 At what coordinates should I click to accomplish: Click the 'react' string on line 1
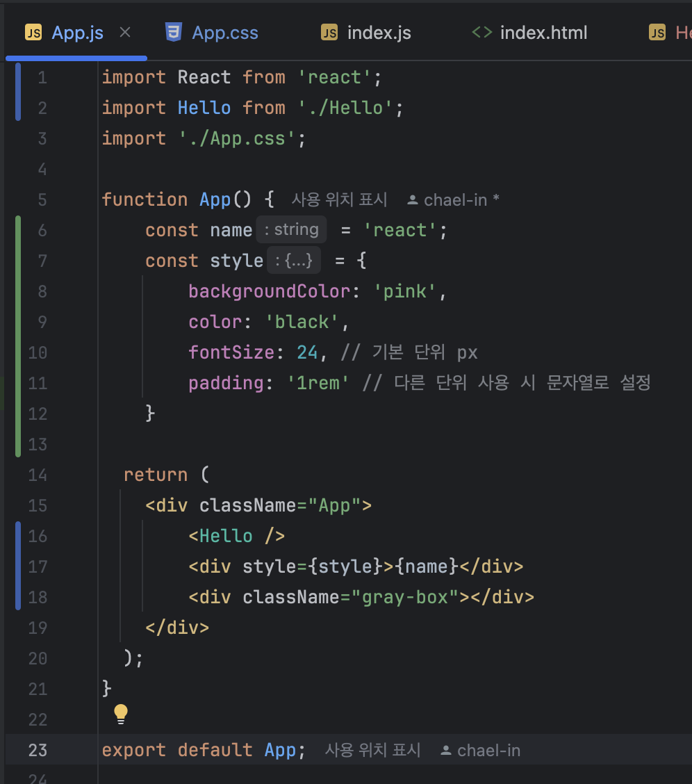click(x=334, y=78)
